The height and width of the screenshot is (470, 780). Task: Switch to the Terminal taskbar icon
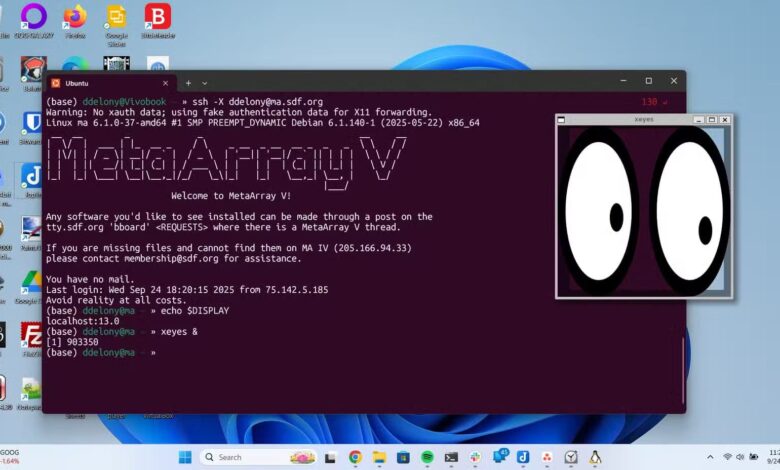451,457
